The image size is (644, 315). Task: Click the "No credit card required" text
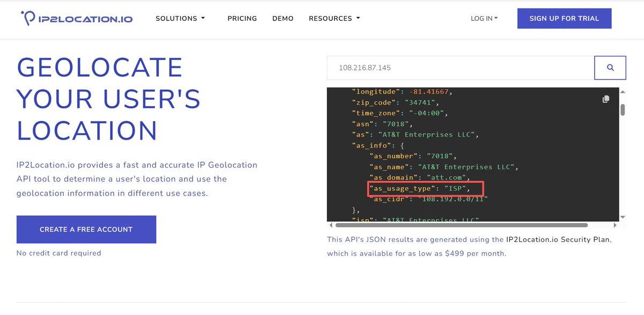pyautogui.click(x=58, y=253)
